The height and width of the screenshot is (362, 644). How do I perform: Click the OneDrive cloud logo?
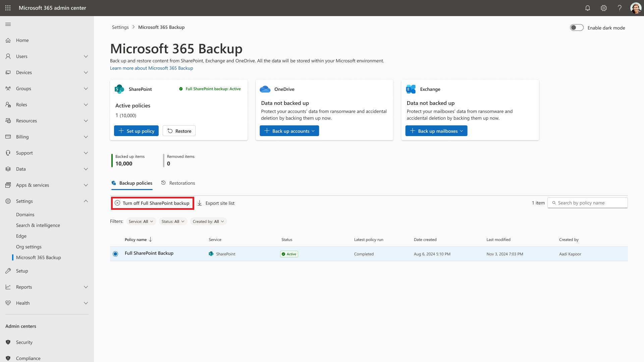(265, 89)
